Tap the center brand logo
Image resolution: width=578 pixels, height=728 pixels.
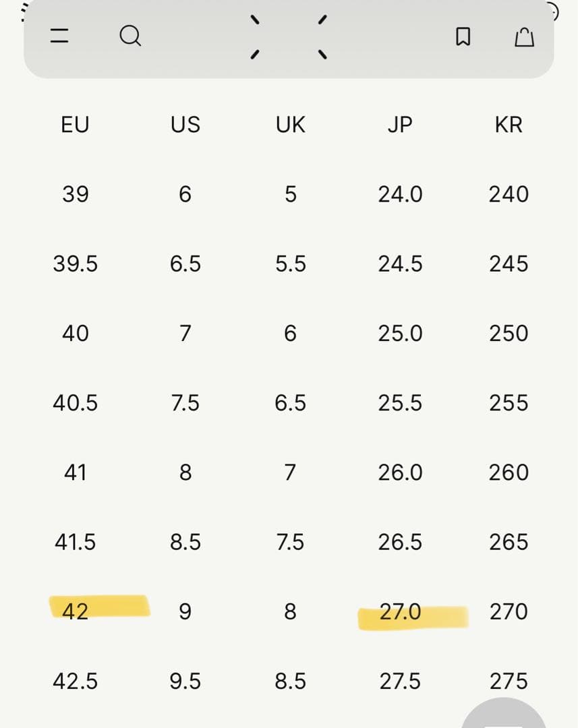[288, 36]
